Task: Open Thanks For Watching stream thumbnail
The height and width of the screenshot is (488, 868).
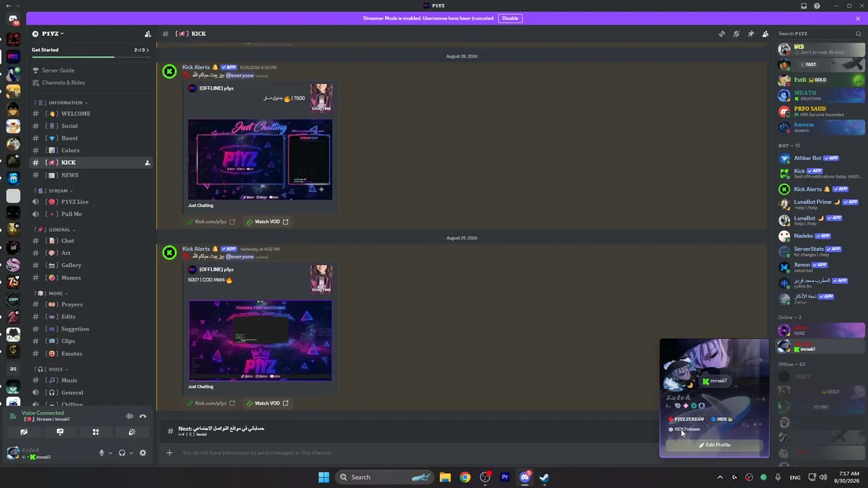Action: (x=260, y=341)
